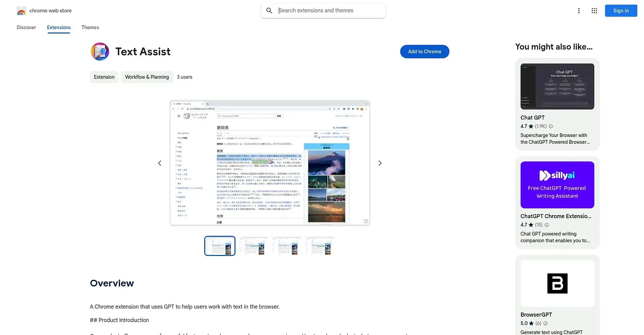Click the search magnifier icon
The image size is (644, 335).
pos(270,11)
